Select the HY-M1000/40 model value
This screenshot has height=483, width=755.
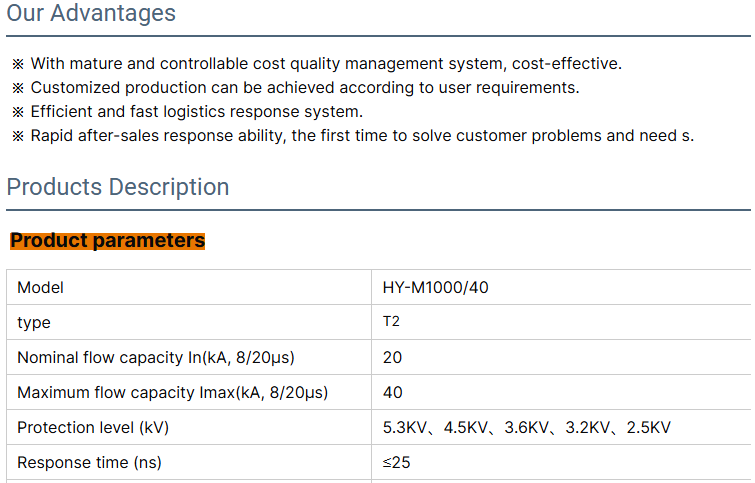click(x=435, y=288)
